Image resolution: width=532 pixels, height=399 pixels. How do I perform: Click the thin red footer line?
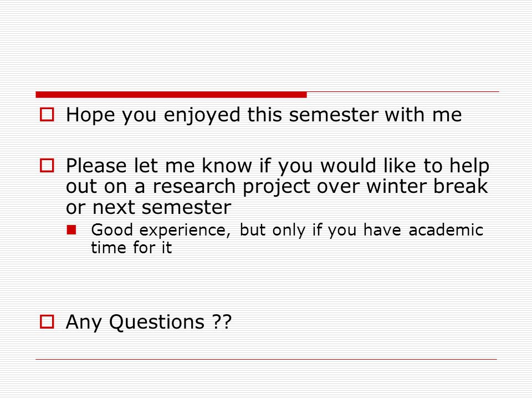267,359
